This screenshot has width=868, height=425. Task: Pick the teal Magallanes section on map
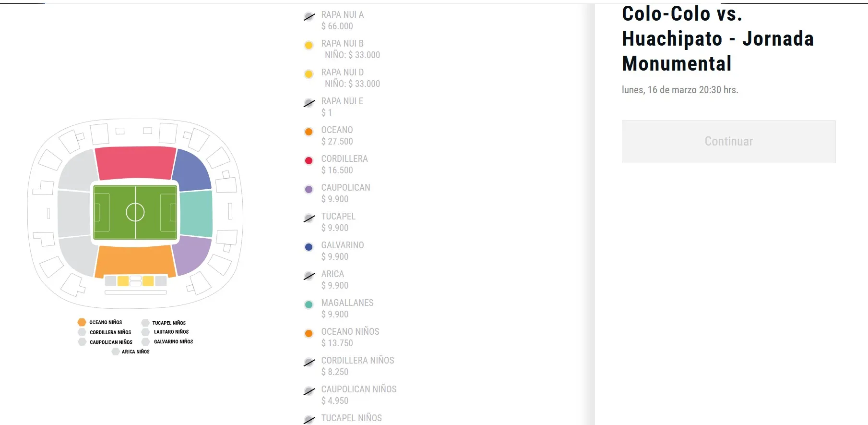tap(197, 213)
